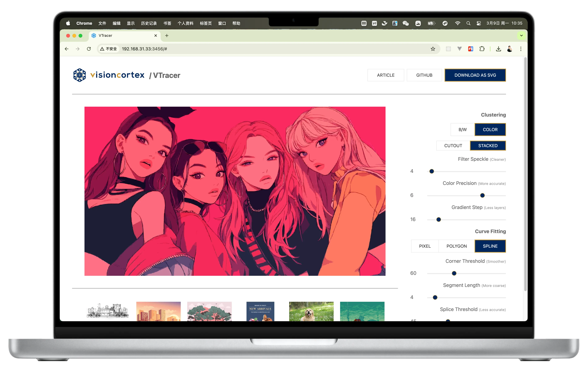Click the battery status icon
The width and height of the screenshot is (588, 371).
coord(431,23)
